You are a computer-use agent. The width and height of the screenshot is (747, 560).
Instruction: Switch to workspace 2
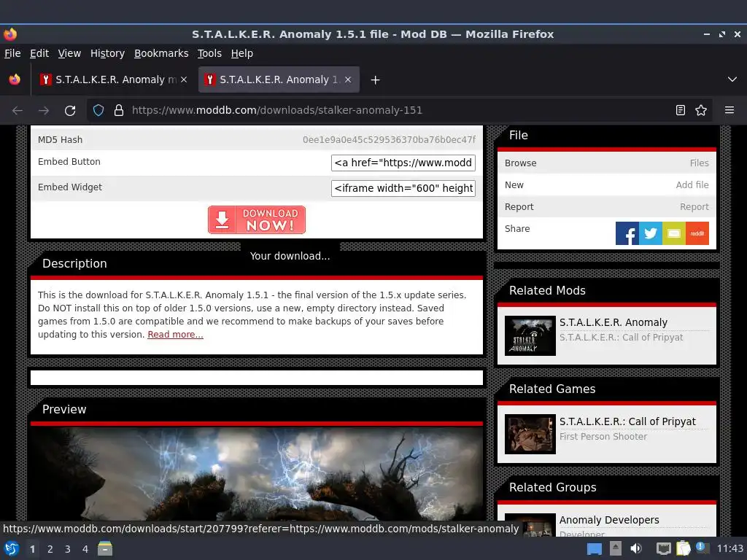click(50, 549)
